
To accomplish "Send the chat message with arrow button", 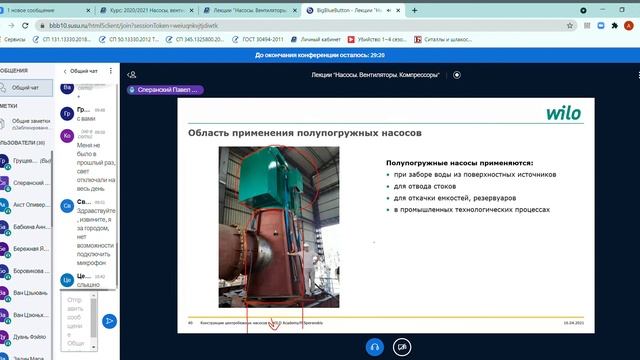I will [109, 321].
